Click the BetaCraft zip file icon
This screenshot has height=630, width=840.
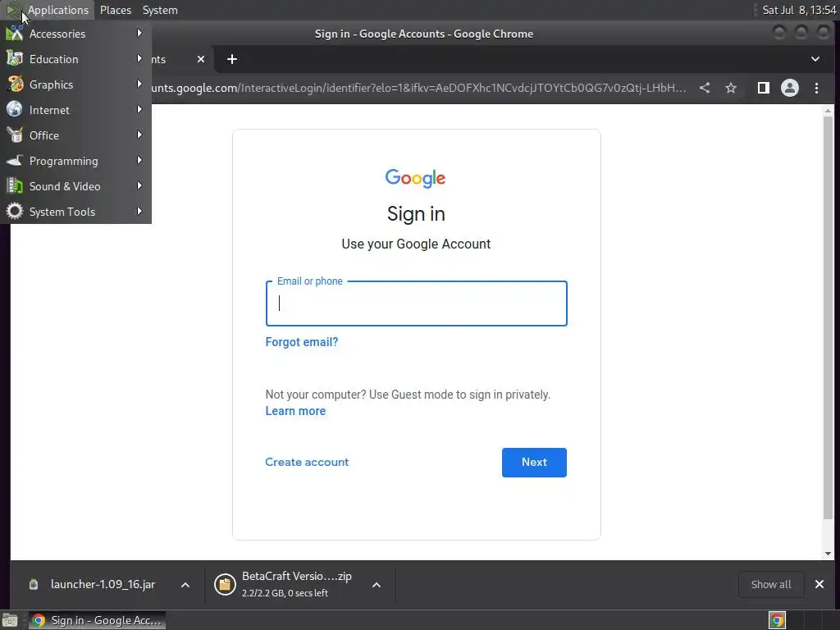tap(225, 584)
